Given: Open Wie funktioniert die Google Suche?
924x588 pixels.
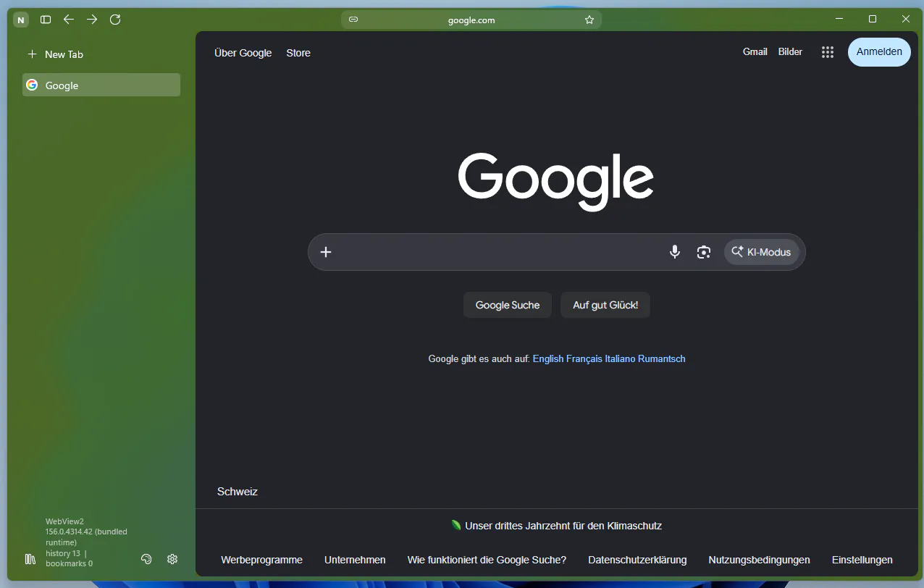Looking at the screenshot, I should (x=487, y=560).
